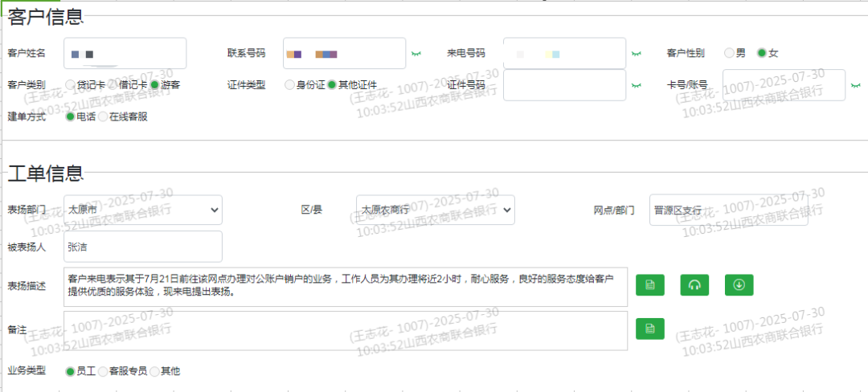The image size is (868, 392).
Task: Switch 建单方式 to 在线客服
Action: [x=103, y=116]
